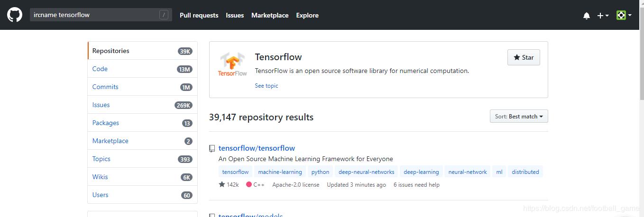
Task: Click the Updated 3 minutes ago text
Action: pos(357,185)
